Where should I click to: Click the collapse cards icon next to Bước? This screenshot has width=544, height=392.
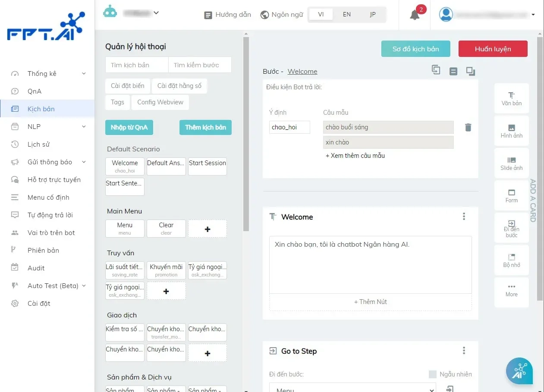point(453,72)
